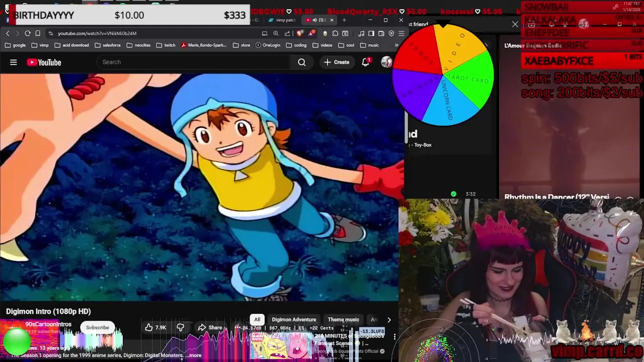Viewport: 644px width, 362px height.
Task: Open YouTube notifications bell
Action: click(x=366, y=62)
